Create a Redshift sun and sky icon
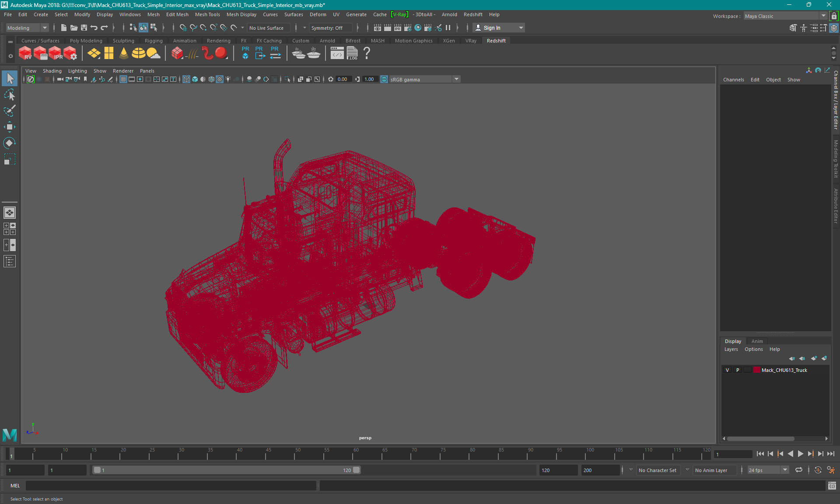The width and height of the screenshot is (840, 504). click(x=153, y=53)
